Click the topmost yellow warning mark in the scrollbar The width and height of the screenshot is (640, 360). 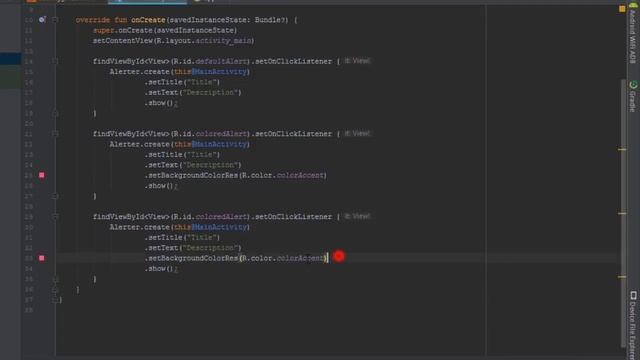click(622, 149)
